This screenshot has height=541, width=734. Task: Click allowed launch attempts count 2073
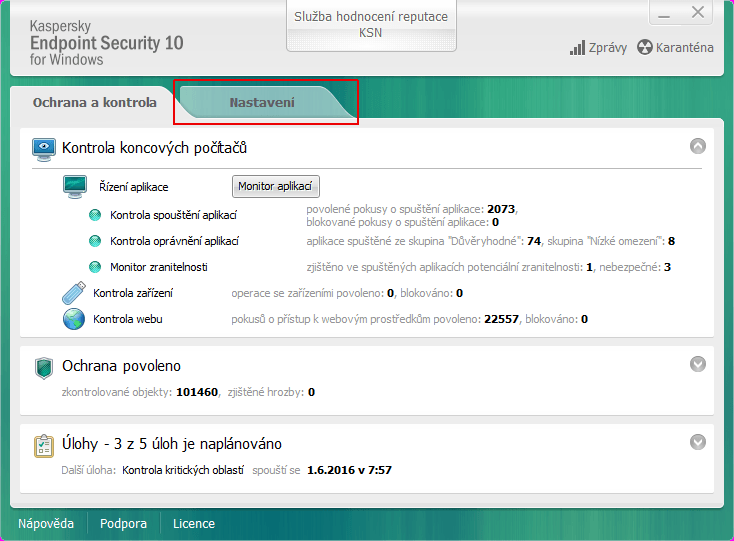501,209
